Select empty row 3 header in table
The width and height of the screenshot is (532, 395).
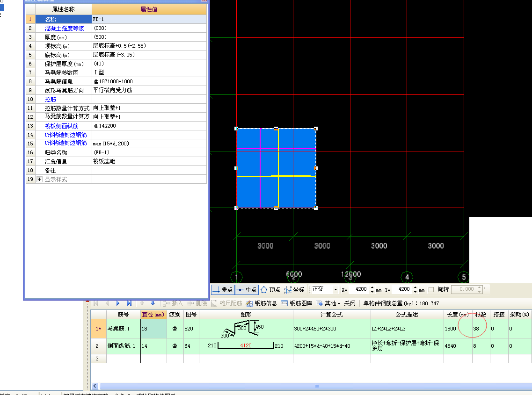[x=98, y=359]
